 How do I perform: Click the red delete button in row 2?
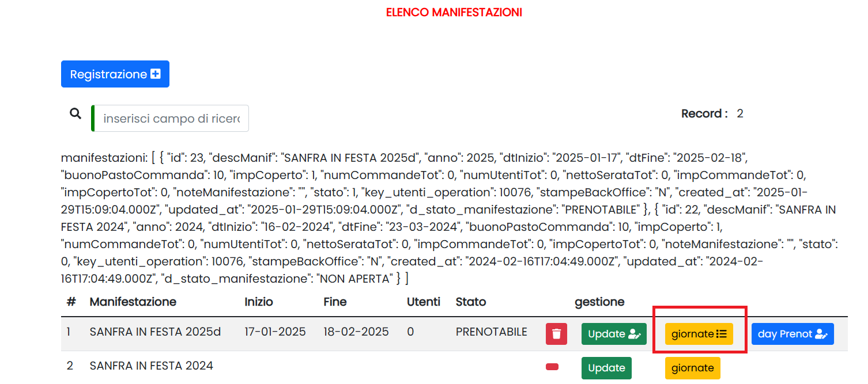pos(552,367)
